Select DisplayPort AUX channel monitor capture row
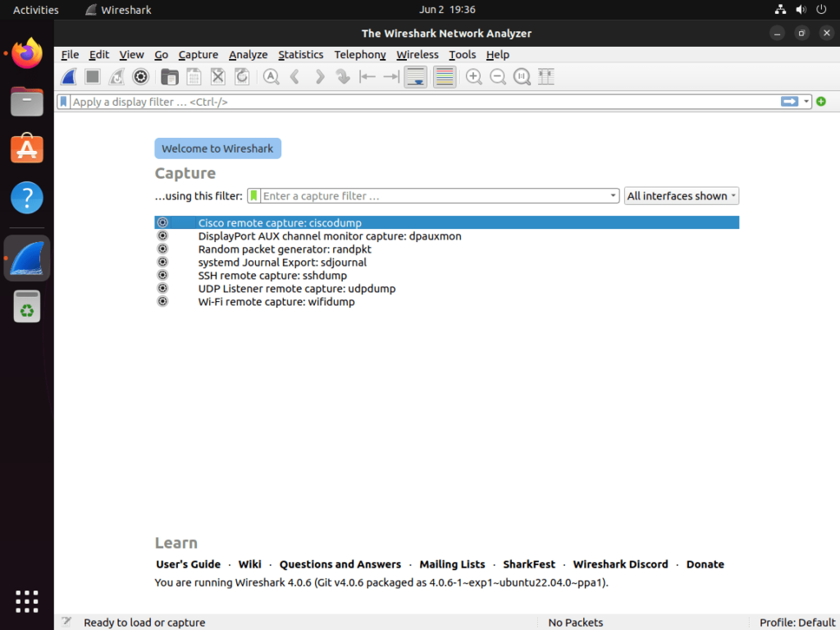Image resolution: width=840 pixels, height=630 pixels. tap(447, 235)
